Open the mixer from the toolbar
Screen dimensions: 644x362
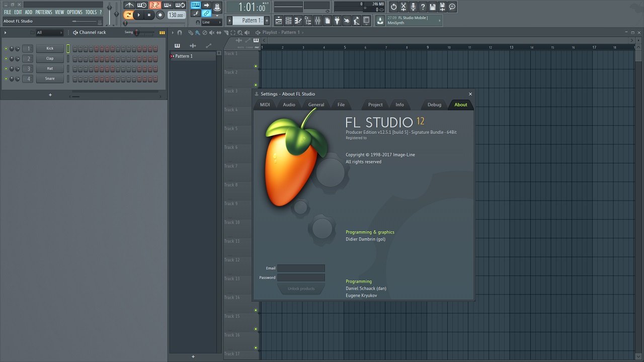tap(317, 21)
